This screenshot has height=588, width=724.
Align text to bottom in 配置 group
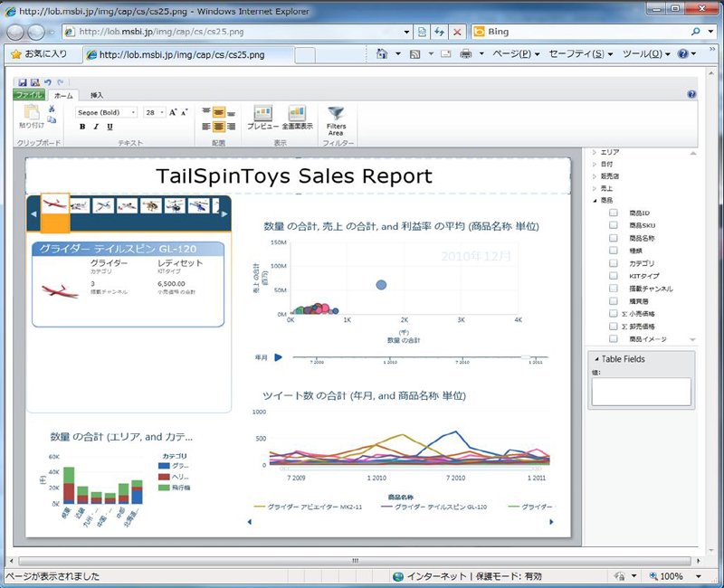pos(232,112)
